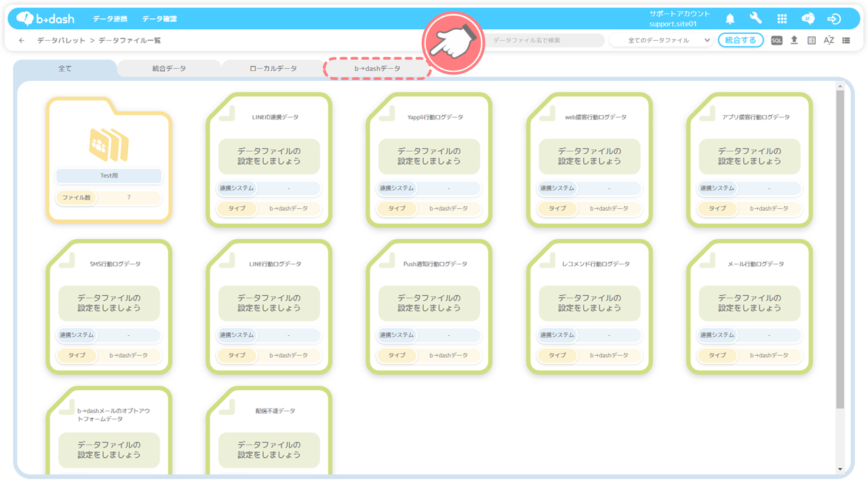The image size is (868, 488).
Task: Open the レコメンド行動ログデータ file card
Action: coord(589,306)
